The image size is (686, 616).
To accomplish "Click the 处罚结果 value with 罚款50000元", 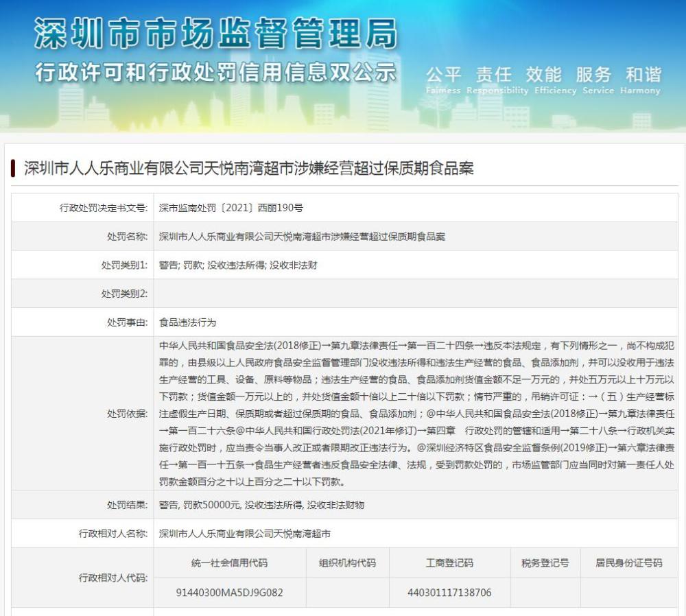I will pos(261,505).
